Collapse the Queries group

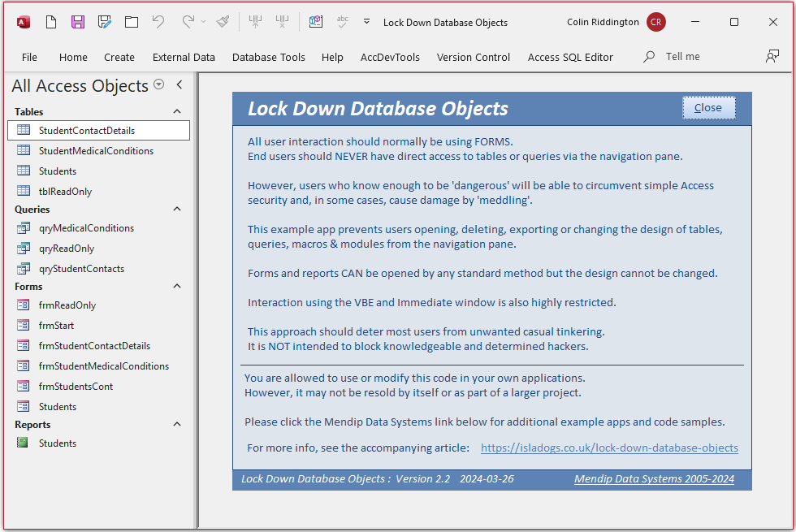click(x=177, y=209)
